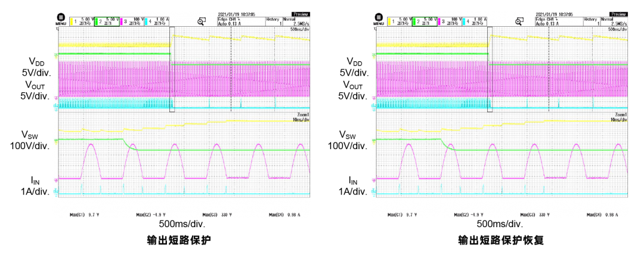Click the magenta CH3 color swatch on the right scope
Viewport: 644px width, 254px height.
pyautogui.click(x=440, y=21)
